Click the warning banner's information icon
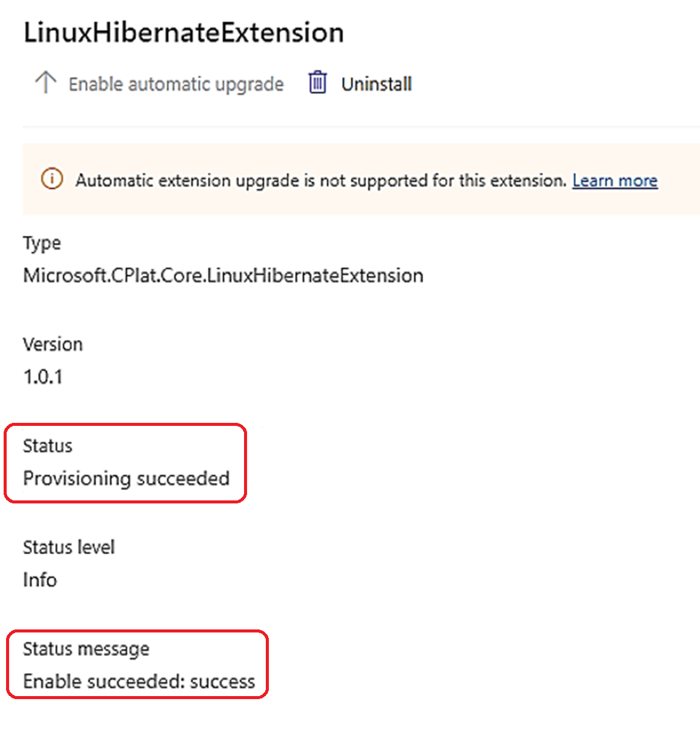Image resolution: width=700 pixels, height=730 pixels. click(51, 179)
